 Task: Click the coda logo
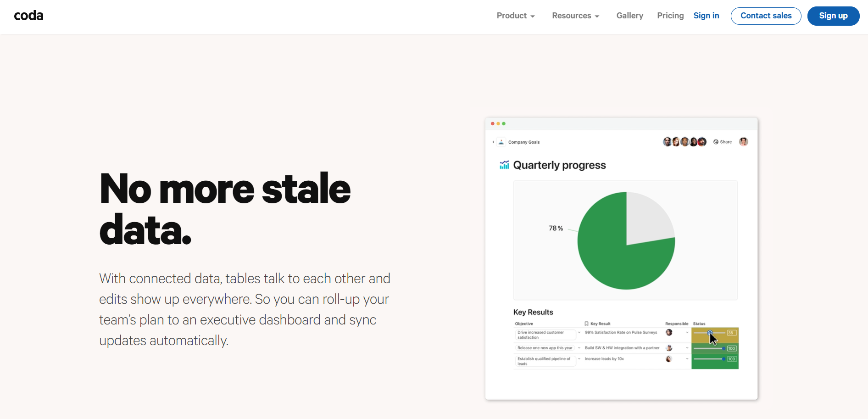point(28,16)
